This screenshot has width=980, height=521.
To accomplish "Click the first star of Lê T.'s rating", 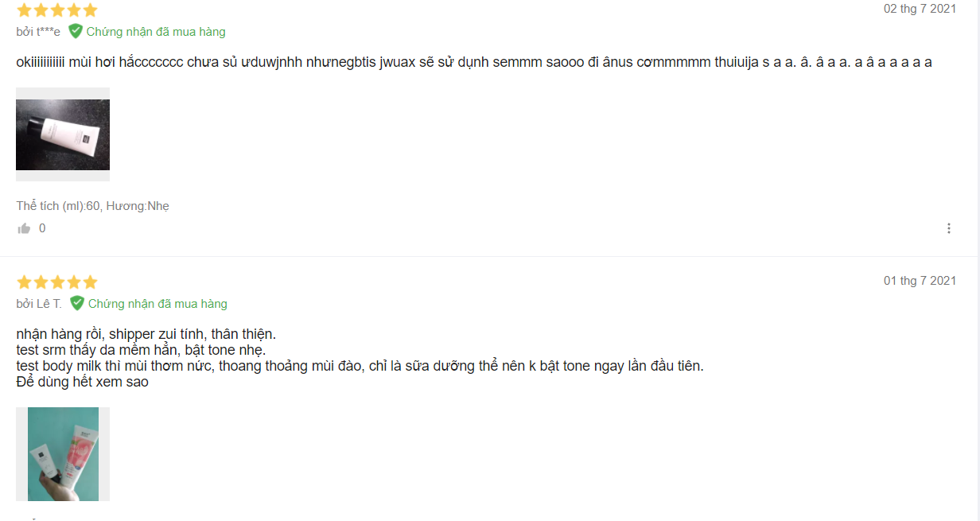I will pyautogui.click(x=24, y=282).
